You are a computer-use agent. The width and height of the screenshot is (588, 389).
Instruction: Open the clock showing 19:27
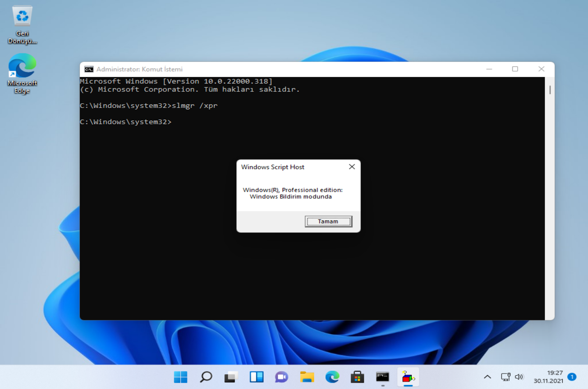(x=548, y=377)
